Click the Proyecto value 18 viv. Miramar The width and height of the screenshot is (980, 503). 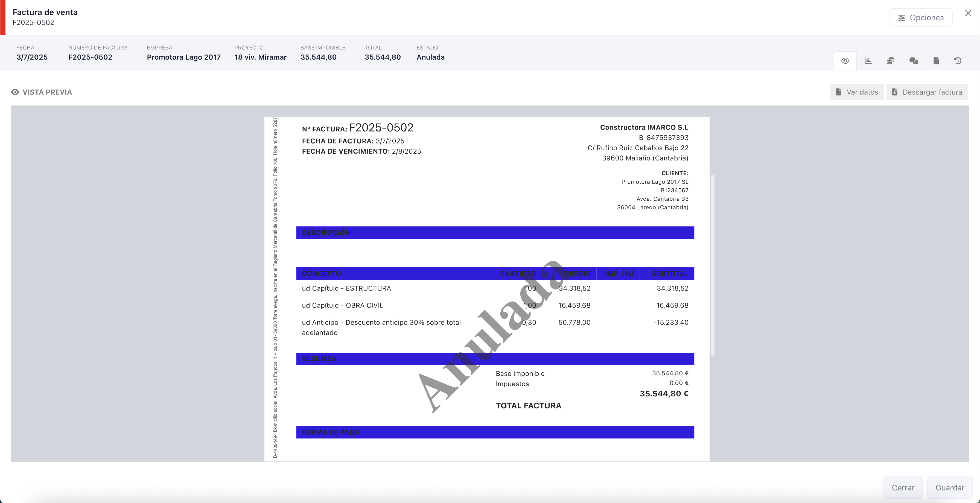click(260, 57)
